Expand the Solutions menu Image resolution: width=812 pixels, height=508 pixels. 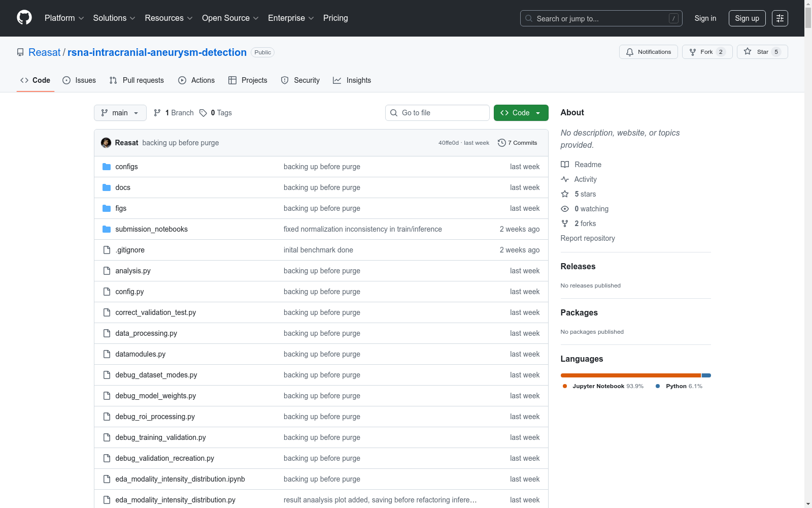click(114, 18)
